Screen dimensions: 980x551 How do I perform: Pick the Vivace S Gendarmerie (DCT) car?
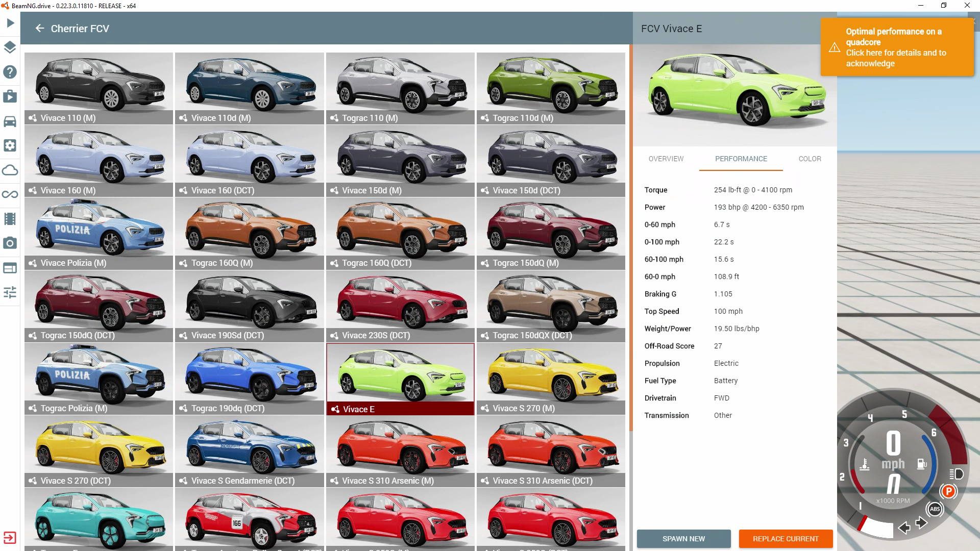pyautogui.click(x=250, y=451)
